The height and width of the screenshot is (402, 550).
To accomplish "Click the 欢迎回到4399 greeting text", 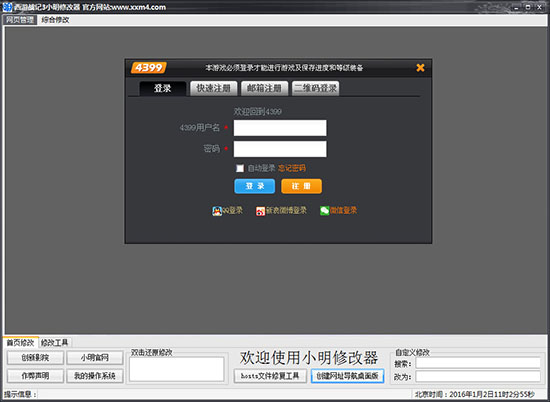I will tap(258, 112).
